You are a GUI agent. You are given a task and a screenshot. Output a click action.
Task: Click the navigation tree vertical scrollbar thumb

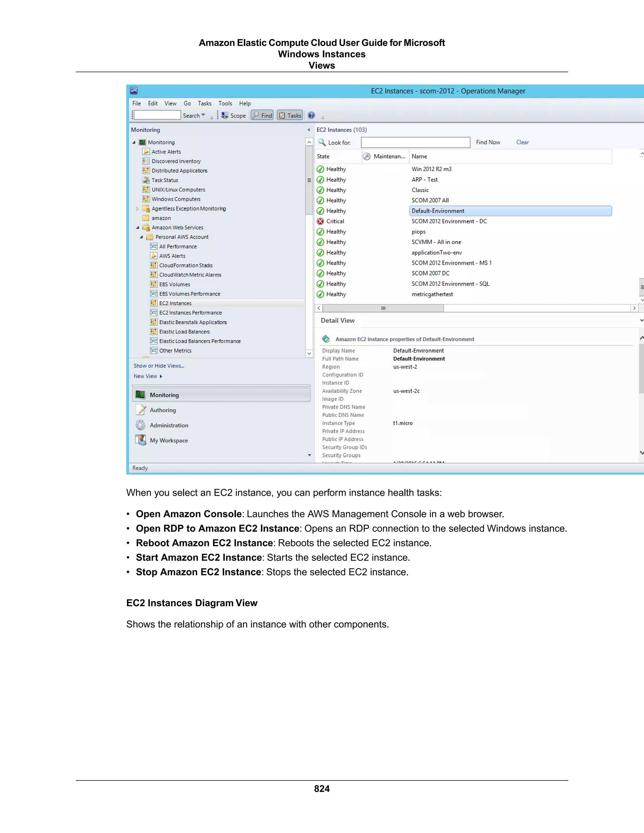point(309,180)
